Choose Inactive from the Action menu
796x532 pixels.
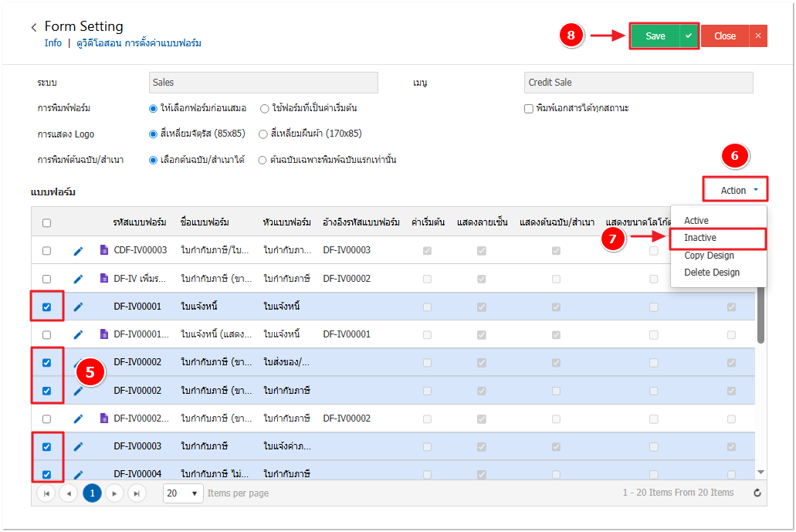click(700, 238)
